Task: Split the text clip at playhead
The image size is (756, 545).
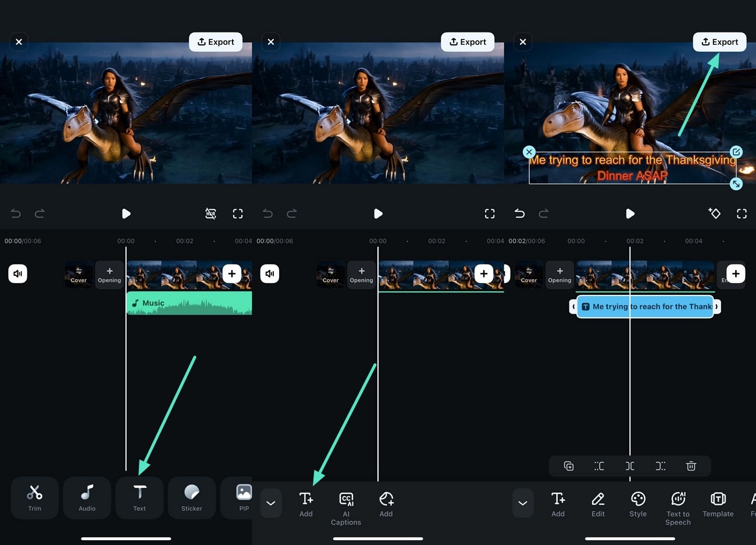Action: tap(630, 466)
